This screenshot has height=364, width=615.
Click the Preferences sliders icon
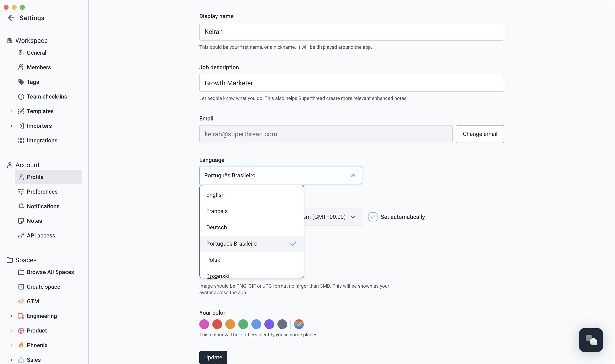tap(21, 192)
